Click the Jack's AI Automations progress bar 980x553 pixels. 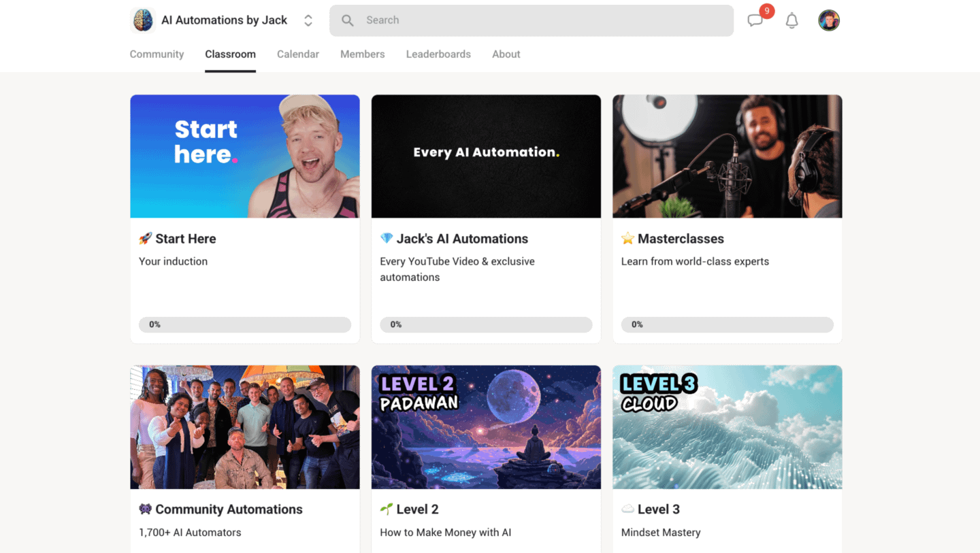pos(486,324)
